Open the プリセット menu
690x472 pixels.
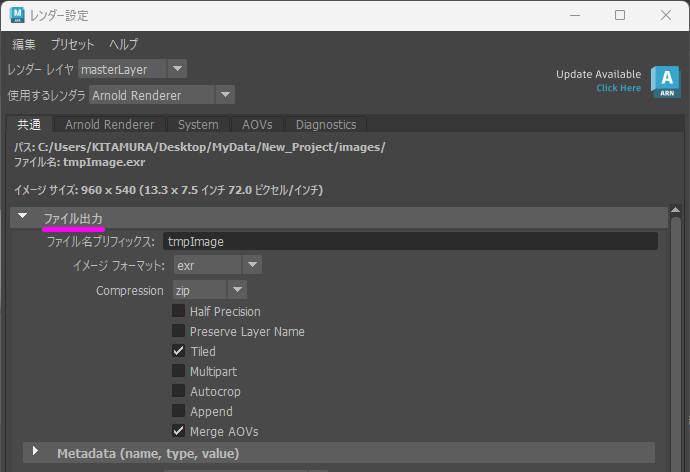[72, 44]
